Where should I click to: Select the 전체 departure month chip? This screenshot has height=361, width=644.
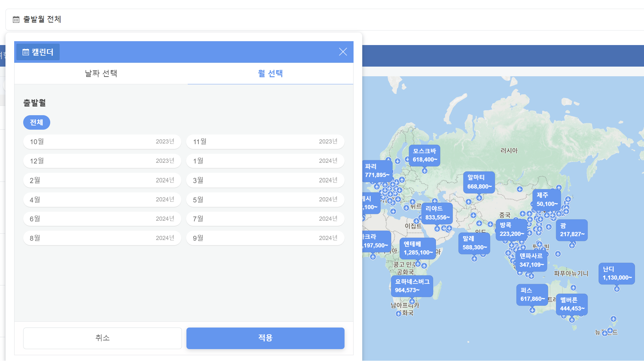[x=36, y=123]
